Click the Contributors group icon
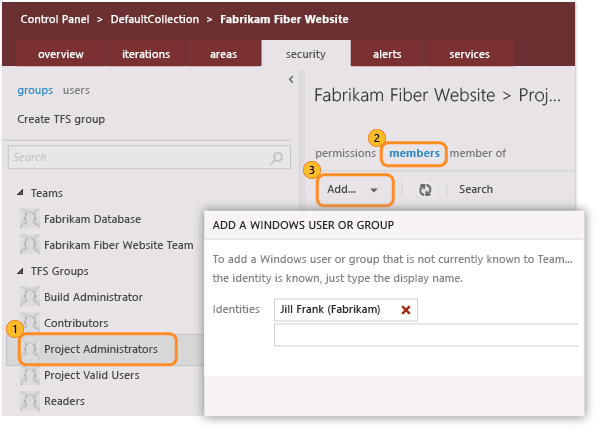Screen dimensions: 600x432 (30, 323)
